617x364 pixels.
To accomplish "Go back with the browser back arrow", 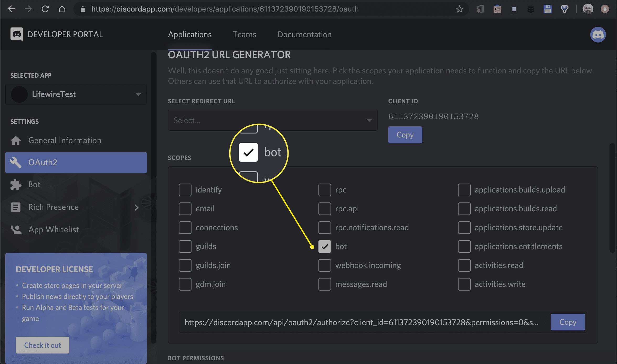I will 11,9.
